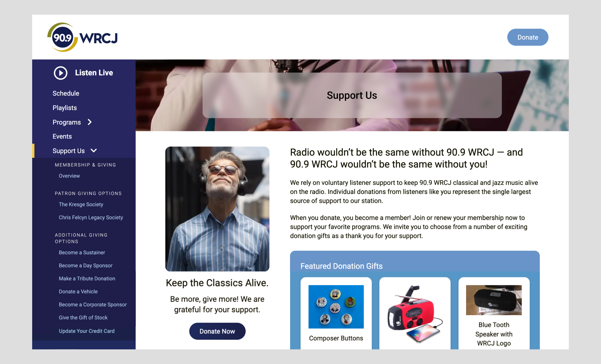Open Become a Day Sponsor link

point(85,266)
